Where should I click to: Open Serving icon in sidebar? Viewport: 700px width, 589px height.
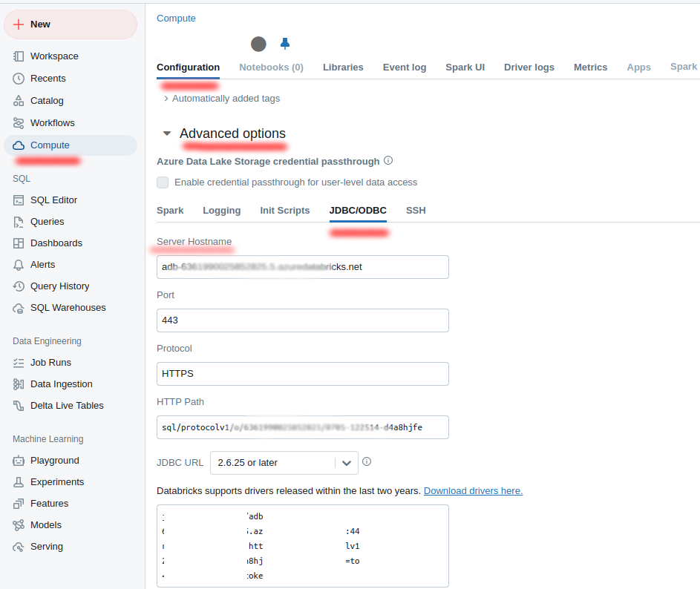19,547
